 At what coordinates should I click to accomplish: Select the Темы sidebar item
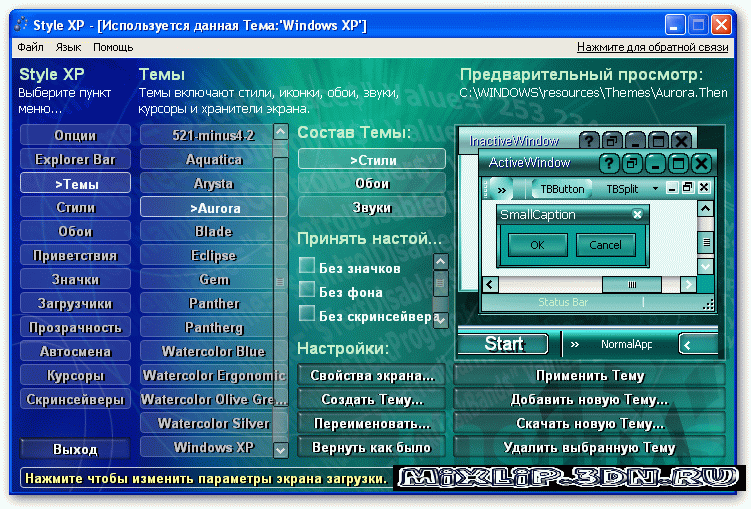pos(75,183)
